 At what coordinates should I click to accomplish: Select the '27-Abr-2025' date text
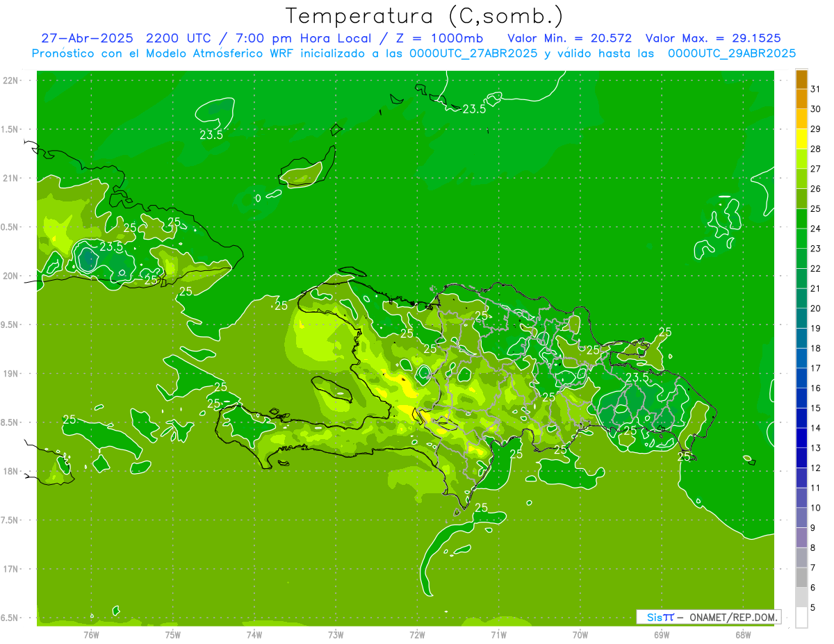[87, 38]
